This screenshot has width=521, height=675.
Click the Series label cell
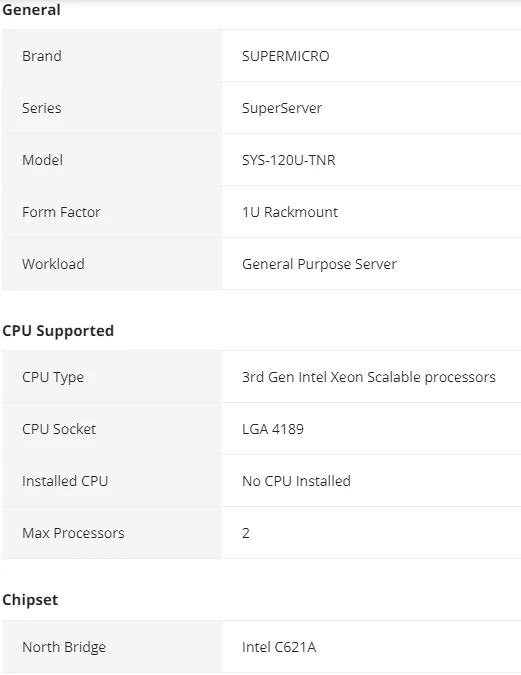click(x=112, y=108)
